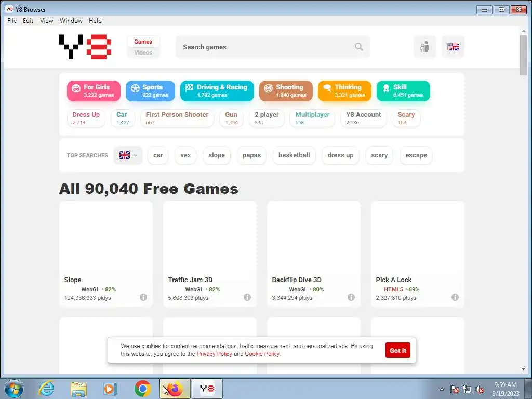532x399 pixels.
Task: Open the View menu
Action: pos(46,21)
